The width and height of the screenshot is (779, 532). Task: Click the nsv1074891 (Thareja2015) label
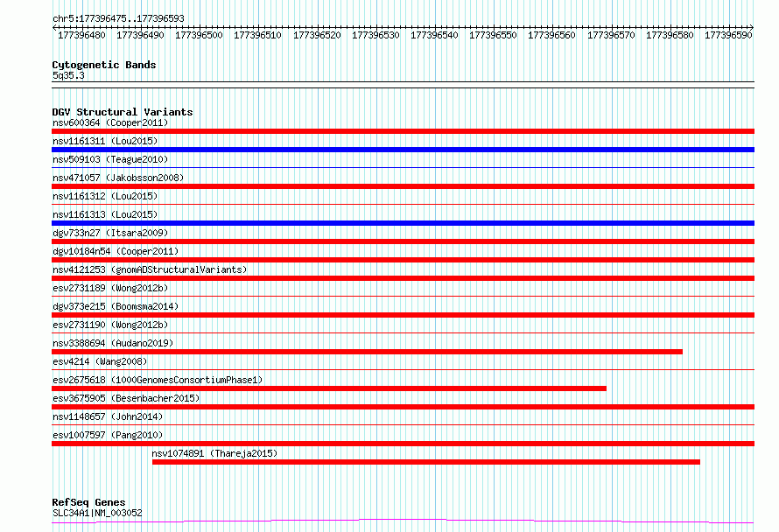(x=214, y=453)
